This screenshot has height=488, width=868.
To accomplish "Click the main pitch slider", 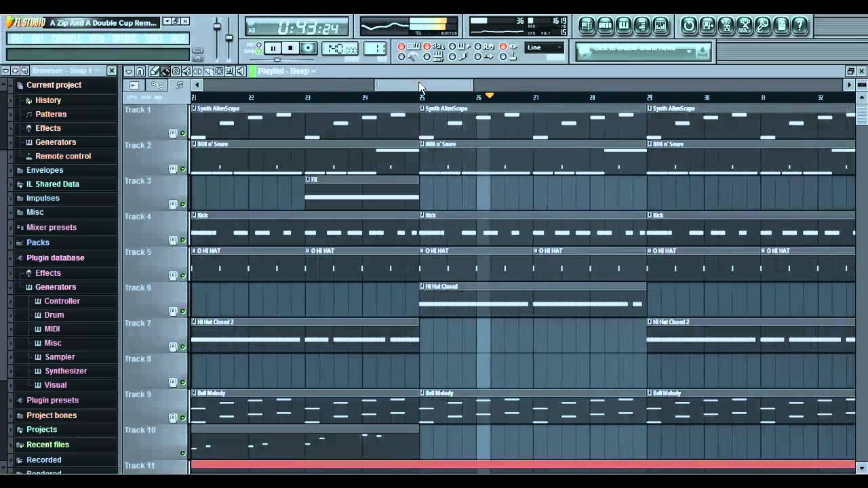I will click(x=229, y=37).
